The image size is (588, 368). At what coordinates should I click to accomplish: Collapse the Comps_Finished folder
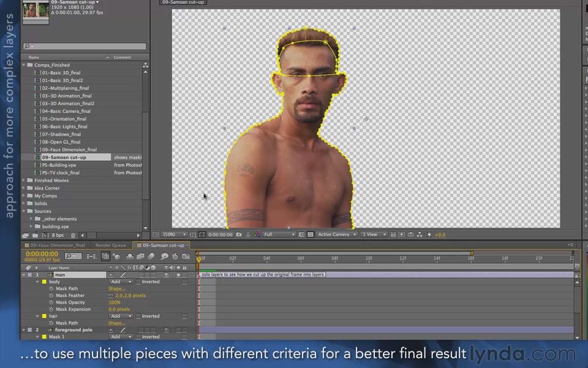24,65
